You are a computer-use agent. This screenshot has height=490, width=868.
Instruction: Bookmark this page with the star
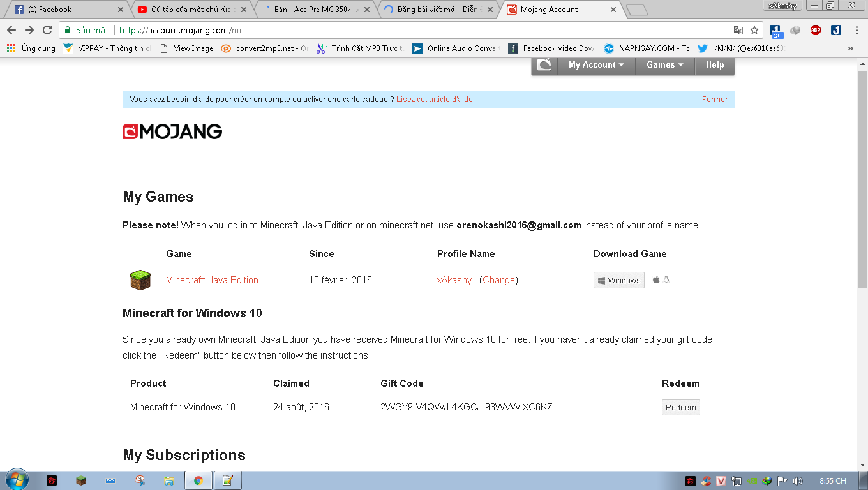(754, 30)
